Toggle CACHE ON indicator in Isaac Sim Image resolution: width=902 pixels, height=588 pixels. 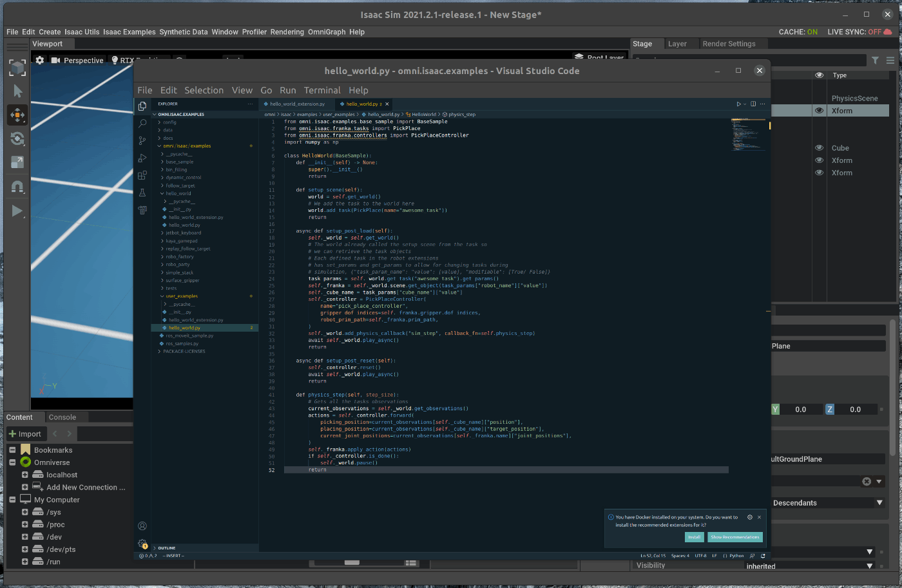tap(798, 32)
